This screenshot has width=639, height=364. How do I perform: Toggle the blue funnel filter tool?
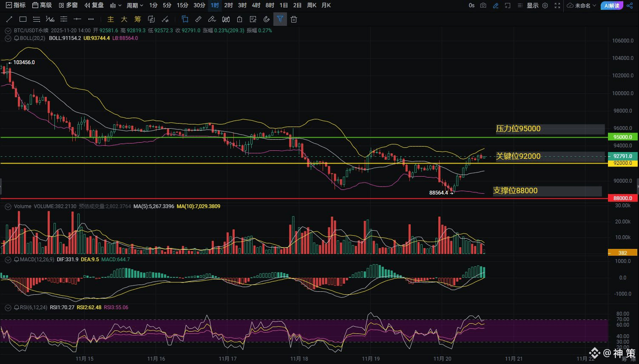click(x=280, y=19)
